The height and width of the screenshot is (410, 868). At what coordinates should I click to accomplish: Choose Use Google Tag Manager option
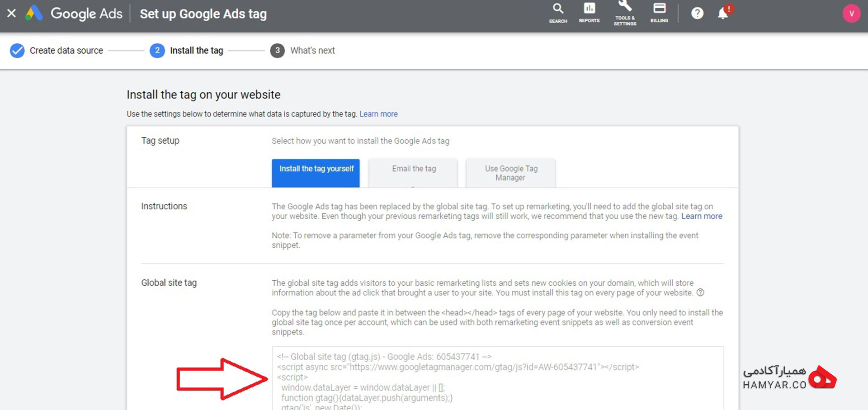point(511,173)
